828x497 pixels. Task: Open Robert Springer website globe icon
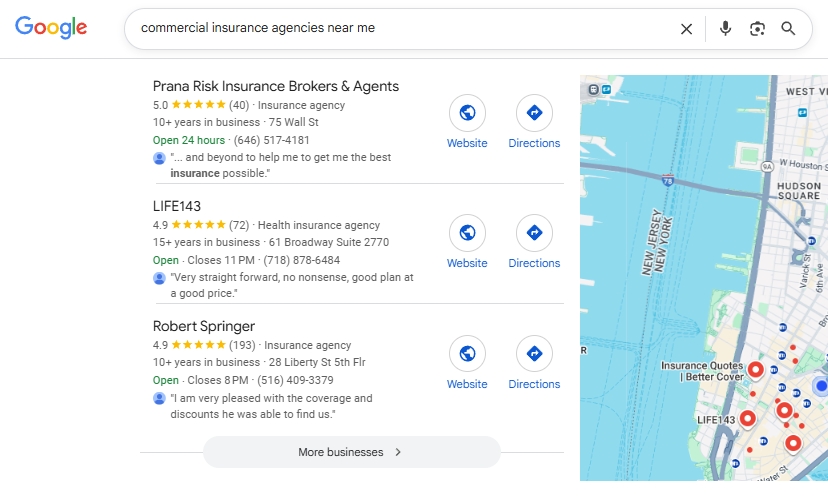coord(467,354)
